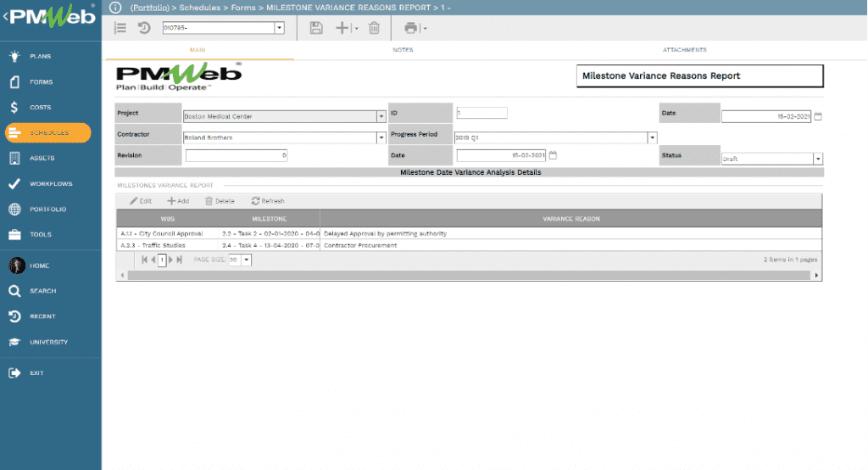This screenshot has width=868, height=470.
Task: Click the page number 1 box in pager
Action: [162, 260]
